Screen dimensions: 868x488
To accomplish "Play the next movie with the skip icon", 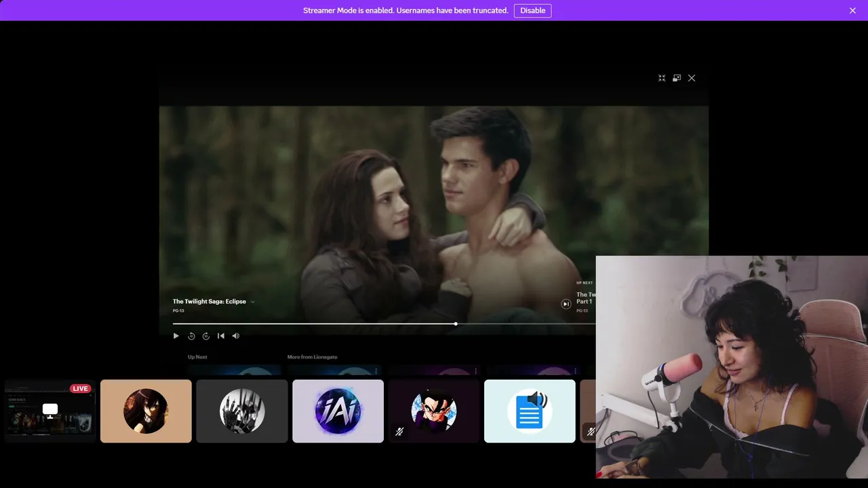I will click(566, 304).
